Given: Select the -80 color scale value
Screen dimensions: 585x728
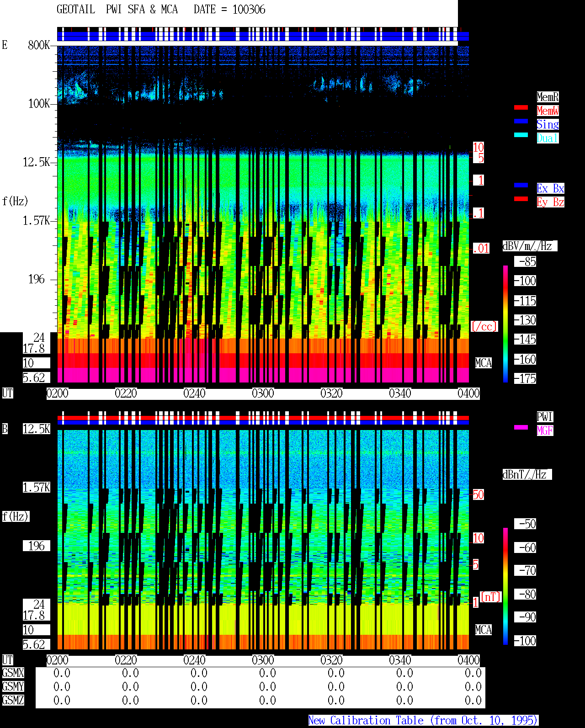Looking at the screenshot, I should [x=525, y=594].
